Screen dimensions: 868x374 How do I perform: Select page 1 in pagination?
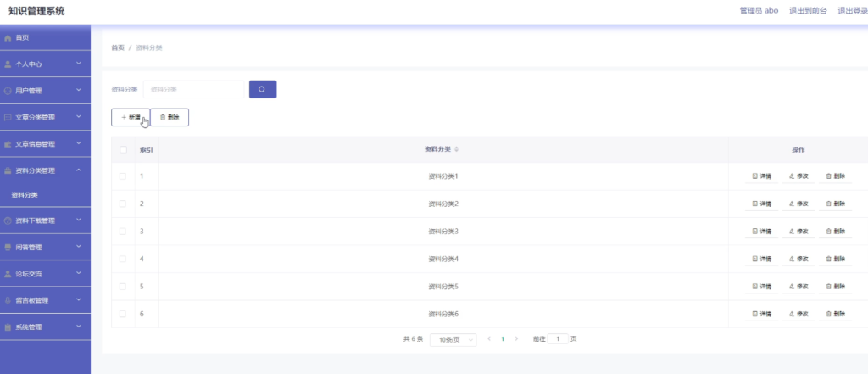point(503,338)
